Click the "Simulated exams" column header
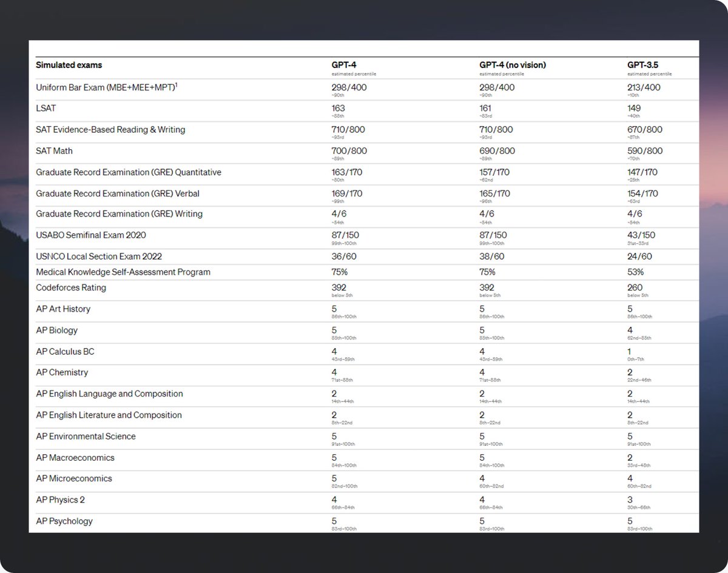728x573 pixels. point(69,65)
